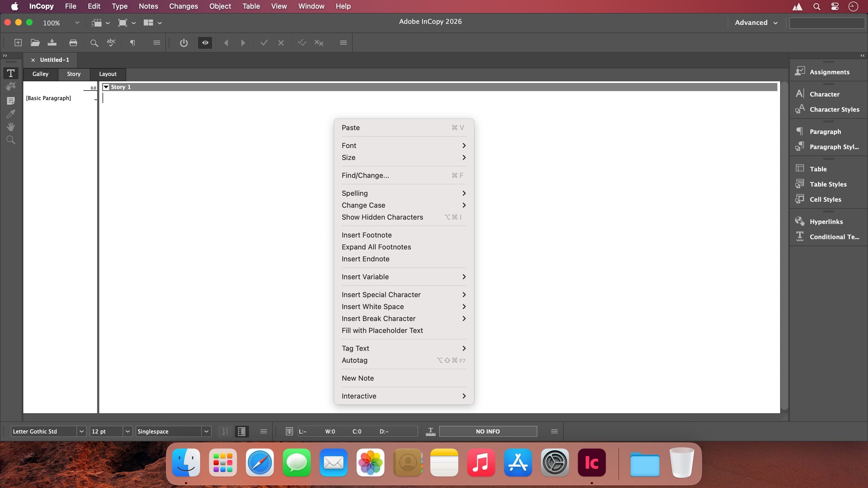
Task: Toggle Show Hidden Characters pilcrow icon
Action: (132, 43)
